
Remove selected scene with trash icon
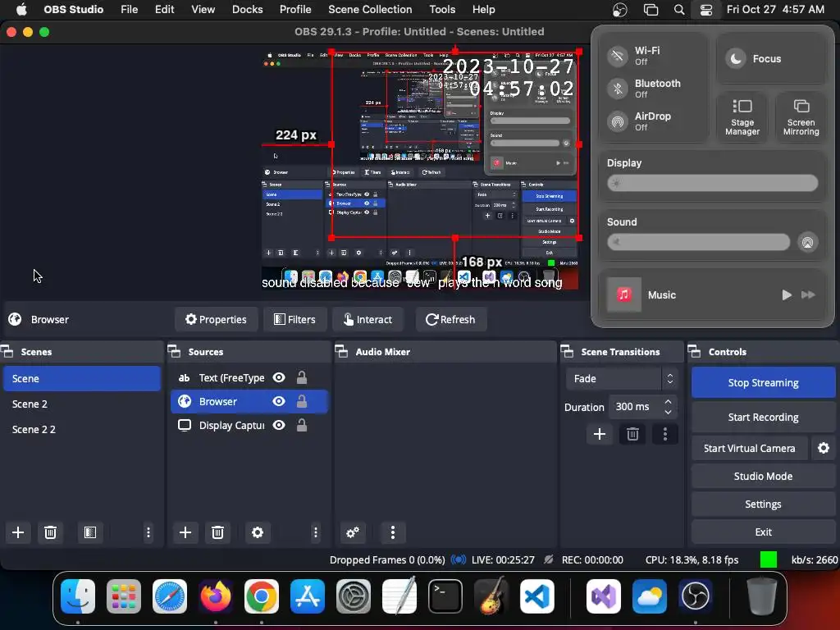tap(50, 532)
